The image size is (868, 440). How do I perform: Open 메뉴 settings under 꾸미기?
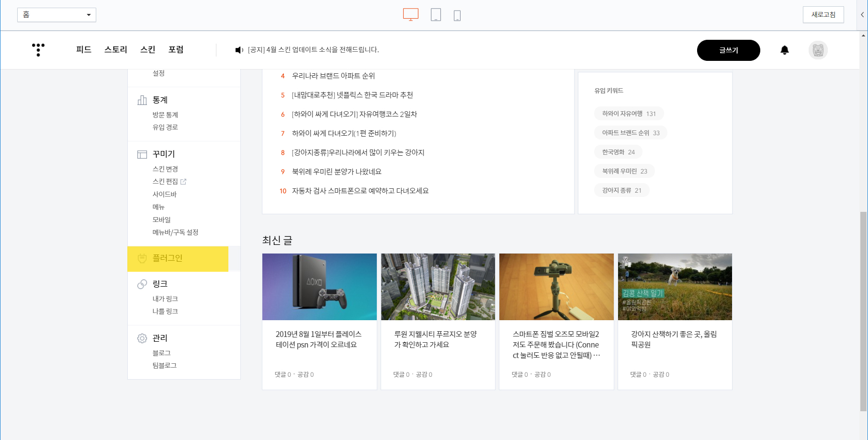point(158,207)
